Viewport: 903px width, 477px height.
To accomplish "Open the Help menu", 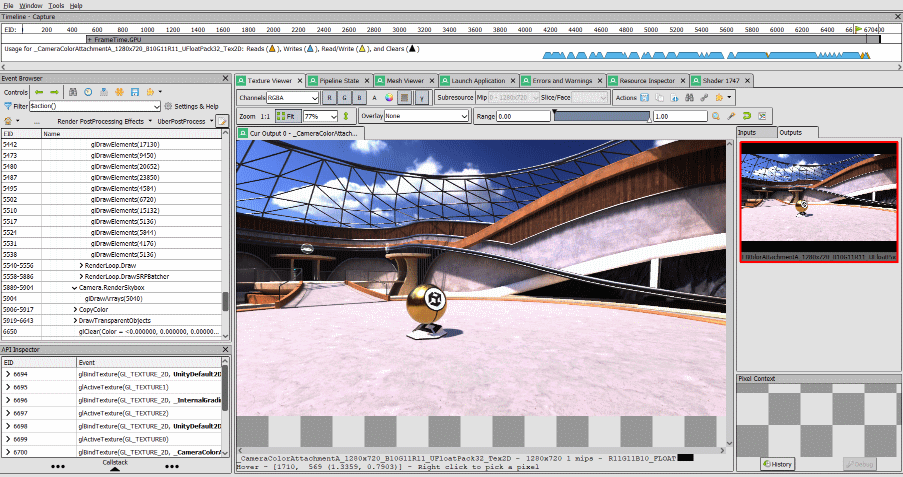I will pos(76,5).
